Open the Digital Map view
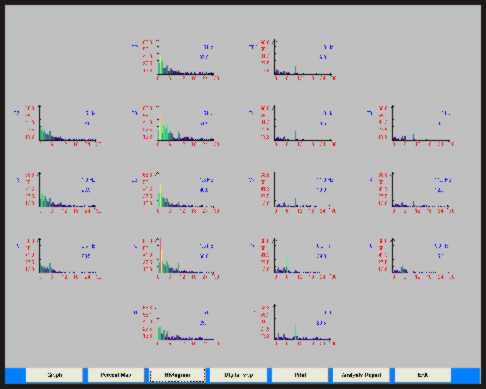Screen dimensions: 486x389 pyautogui.click(x=239, y=375)
